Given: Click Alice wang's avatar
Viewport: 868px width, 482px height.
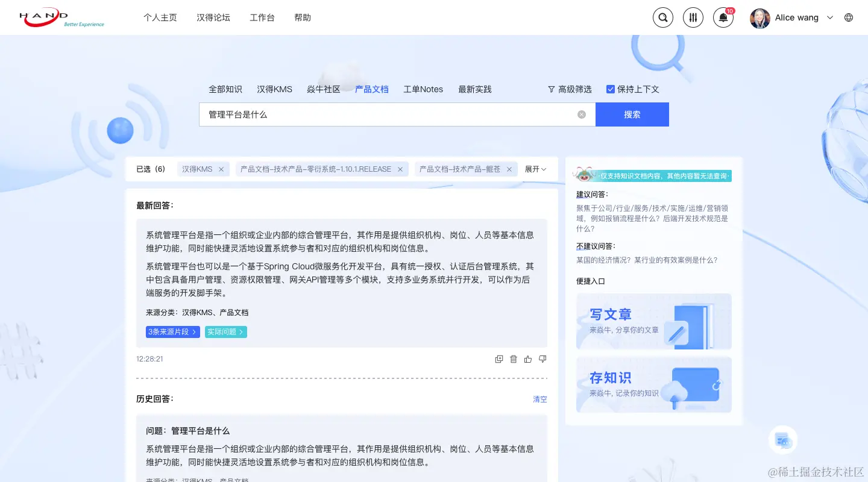Looking at the screenshot, I should point(760,18).
